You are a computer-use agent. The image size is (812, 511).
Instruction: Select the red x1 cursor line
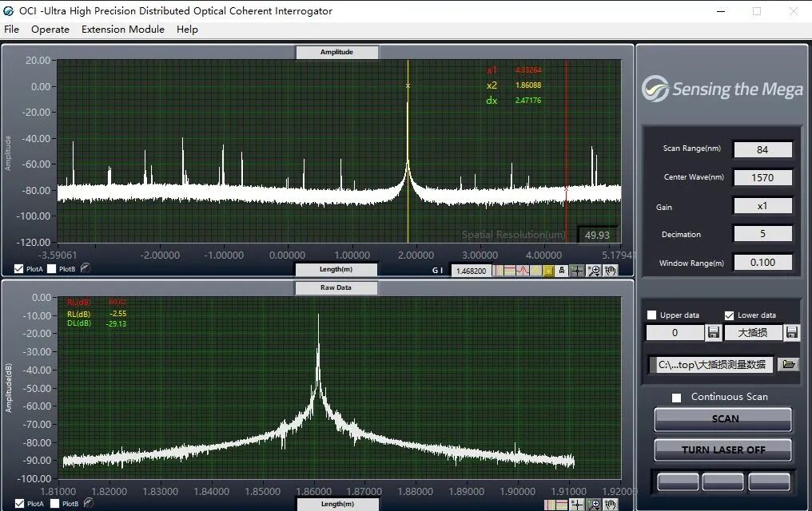pyautogui.click(x=566, y=150)
